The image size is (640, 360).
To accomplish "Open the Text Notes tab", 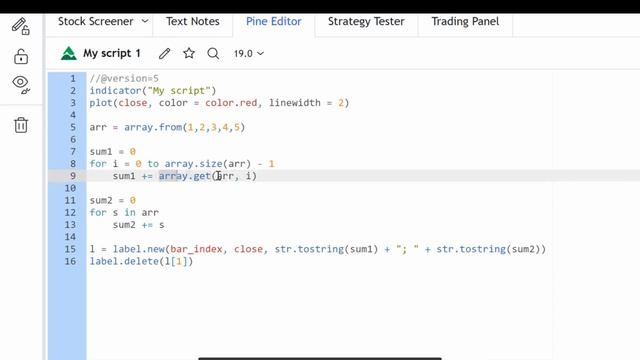I will [x=193, y=21].
